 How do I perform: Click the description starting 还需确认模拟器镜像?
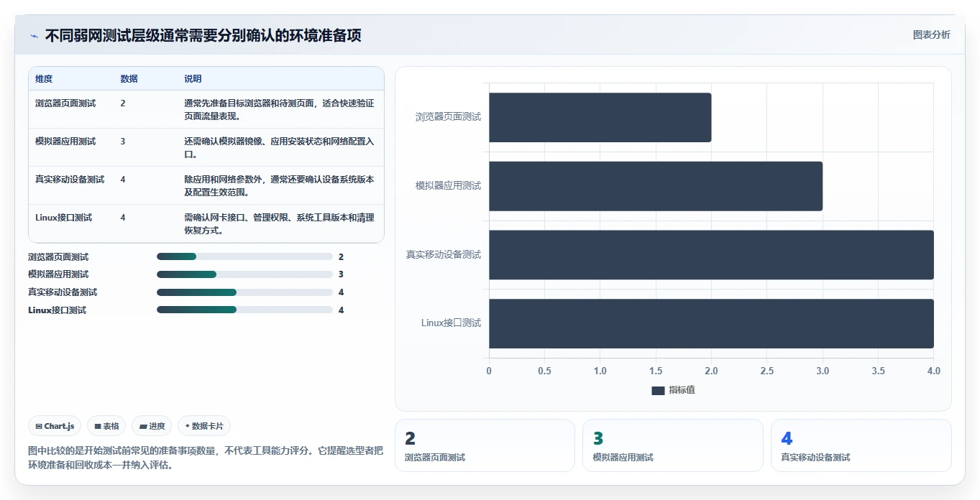coord(279,147)
